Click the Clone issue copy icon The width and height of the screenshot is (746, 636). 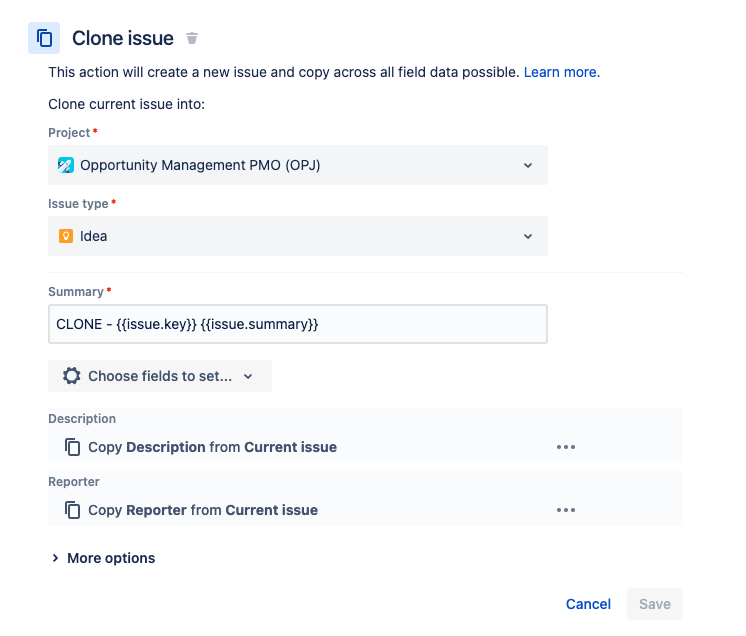coord(44,38)
